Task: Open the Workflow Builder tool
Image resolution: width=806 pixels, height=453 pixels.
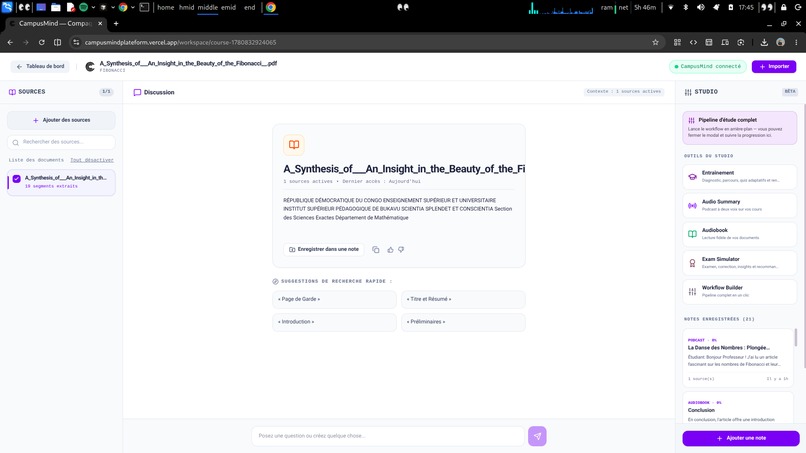Action: [739, 292]
